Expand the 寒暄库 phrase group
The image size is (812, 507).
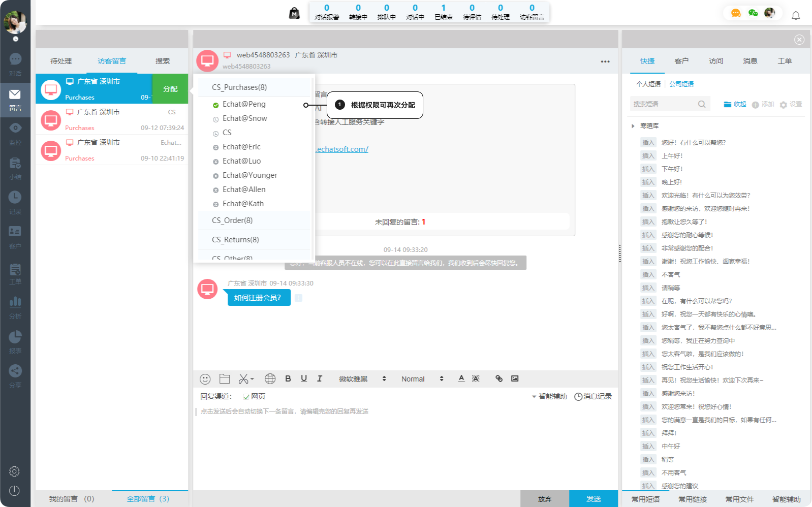633,126
